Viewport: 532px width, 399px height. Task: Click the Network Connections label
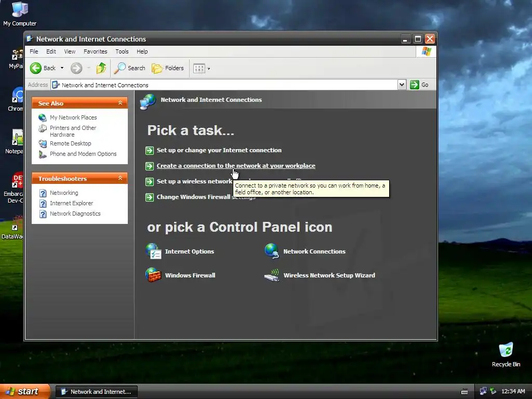click(314, 251)
